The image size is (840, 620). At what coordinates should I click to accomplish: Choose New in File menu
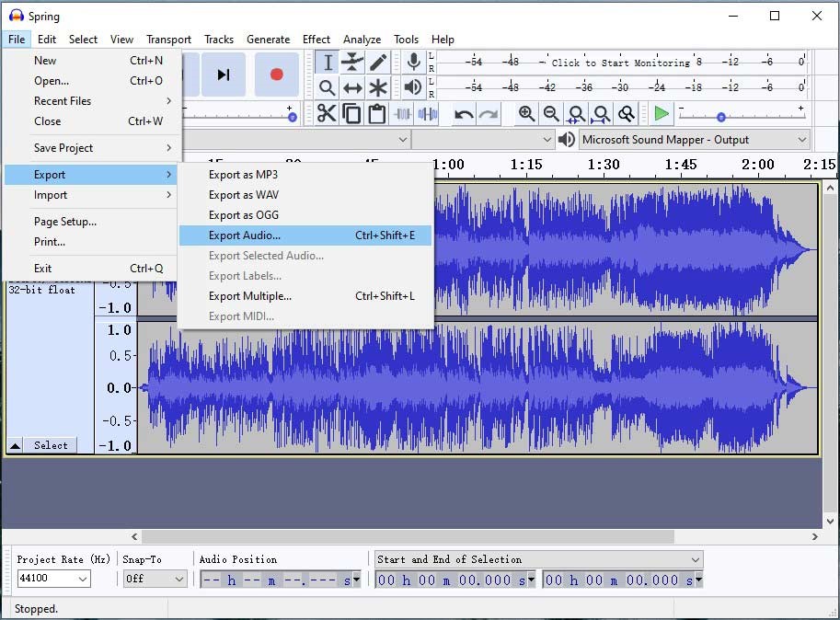coord(90,61)
